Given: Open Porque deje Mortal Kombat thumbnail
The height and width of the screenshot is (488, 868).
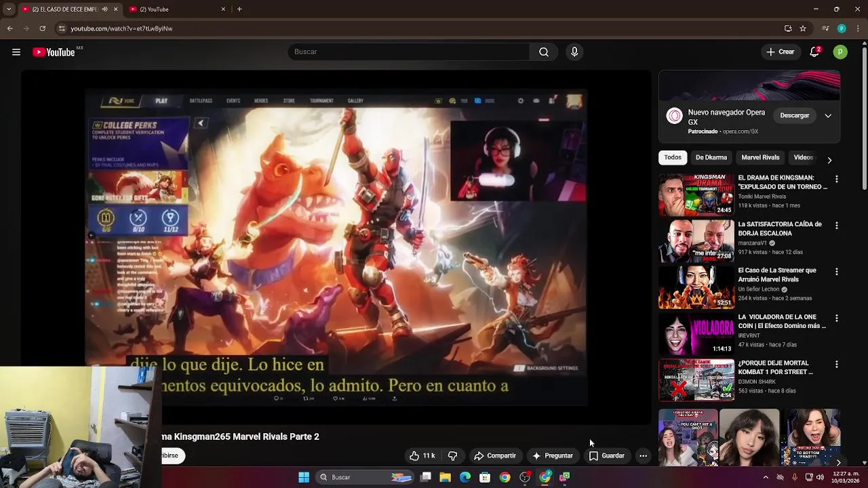Looking at the screenshot, I should pos(696,380).
